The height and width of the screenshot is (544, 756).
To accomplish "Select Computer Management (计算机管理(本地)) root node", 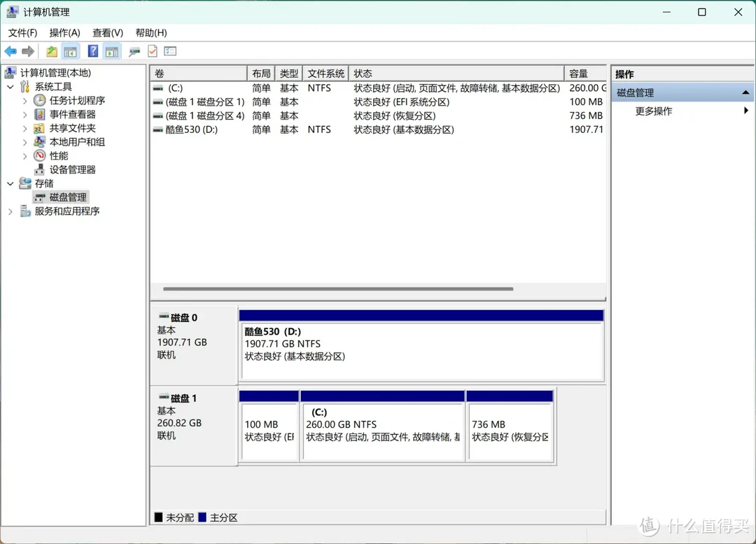I will tap(55, 73).
